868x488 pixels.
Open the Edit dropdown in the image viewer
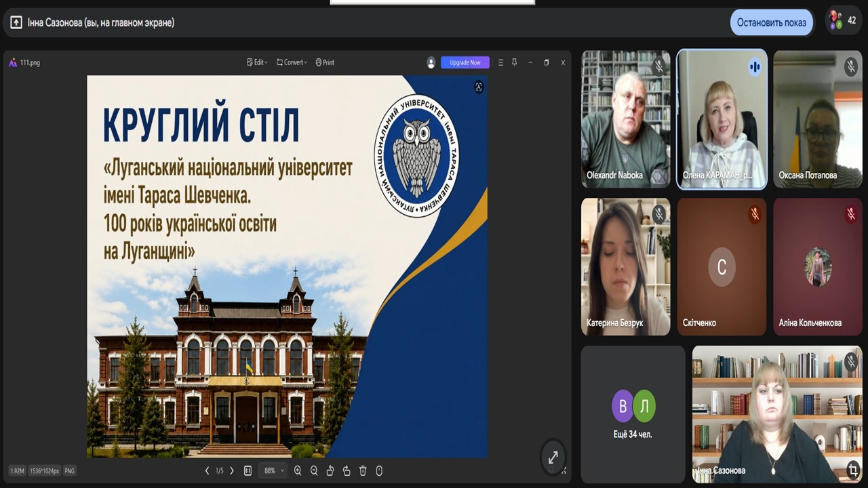click(x=257, y=62)
